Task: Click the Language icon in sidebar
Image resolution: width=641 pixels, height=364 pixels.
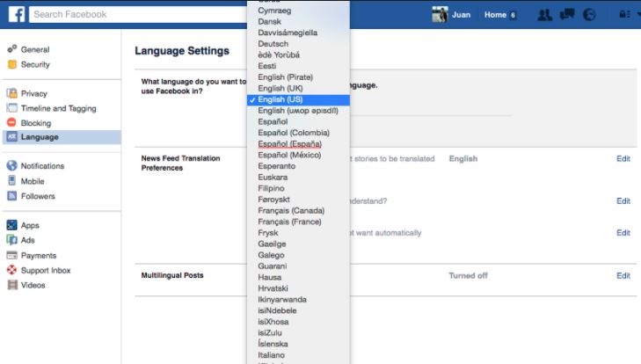Action: (11, 137)
